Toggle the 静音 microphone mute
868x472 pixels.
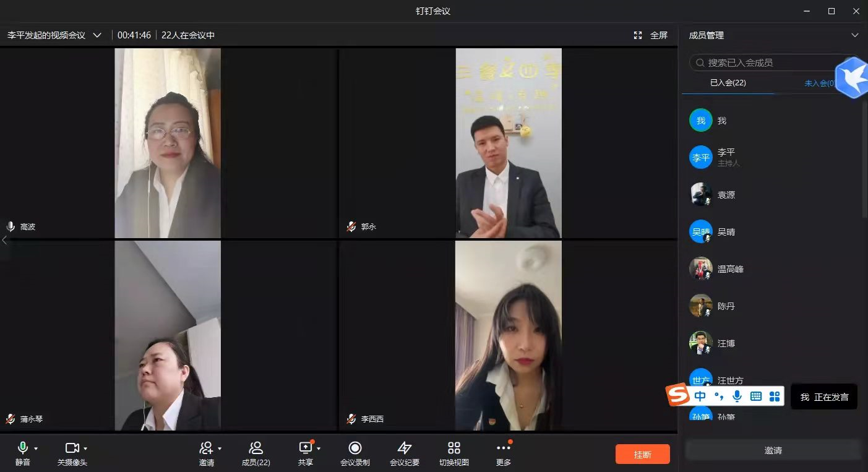[22, 448]
